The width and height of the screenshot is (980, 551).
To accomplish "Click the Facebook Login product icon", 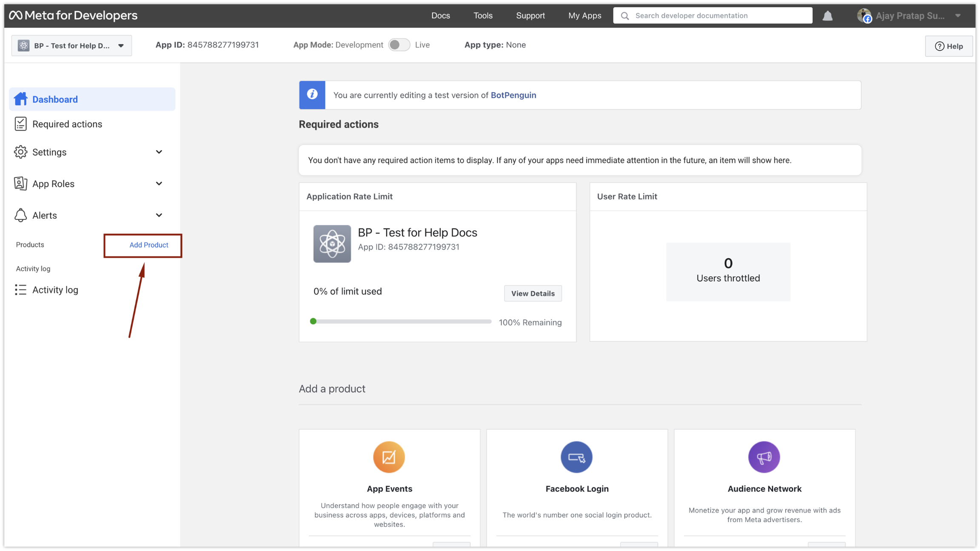I will pos(576,457).
